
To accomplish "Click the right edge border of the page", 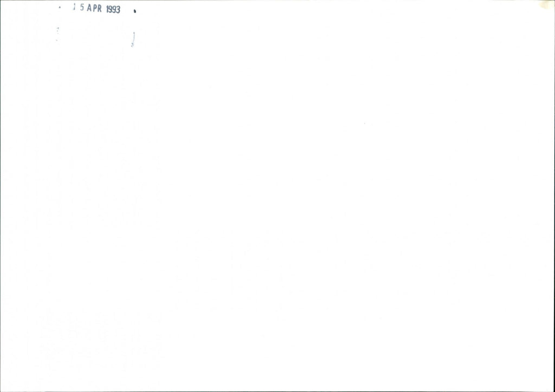I will tap(554, 196).
